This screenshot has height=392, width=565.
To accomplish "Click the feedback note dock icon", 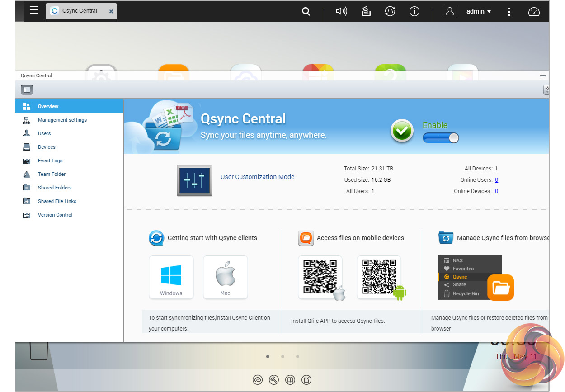I will click(306, 380).
